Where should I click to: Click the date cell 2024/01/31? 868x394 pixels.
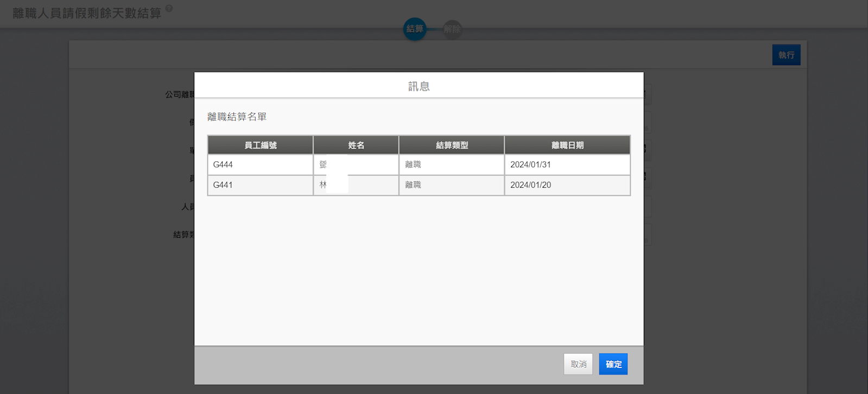[567, 164]
